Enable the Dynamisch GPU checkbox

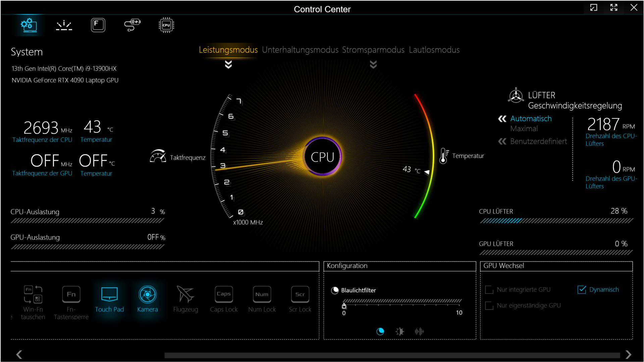[582, 290]
